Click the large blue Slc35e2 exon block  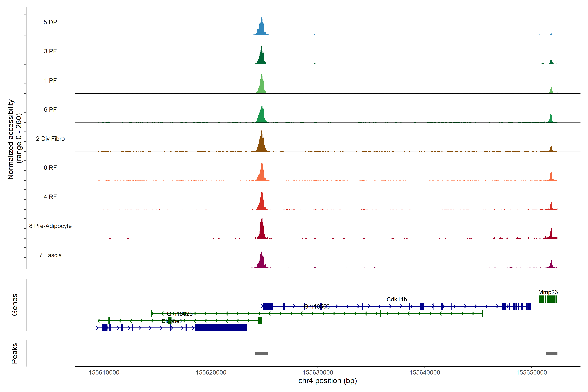coord(220,327)
